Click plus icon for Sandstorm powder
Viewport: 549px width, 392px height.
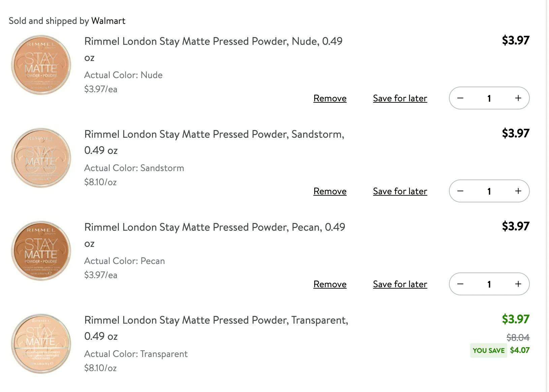[518, 191]
